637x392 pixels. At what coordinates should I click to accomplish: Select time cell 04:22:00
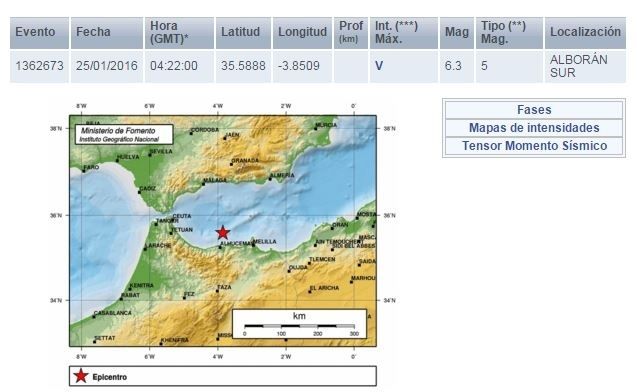click(x=179, y=66)
